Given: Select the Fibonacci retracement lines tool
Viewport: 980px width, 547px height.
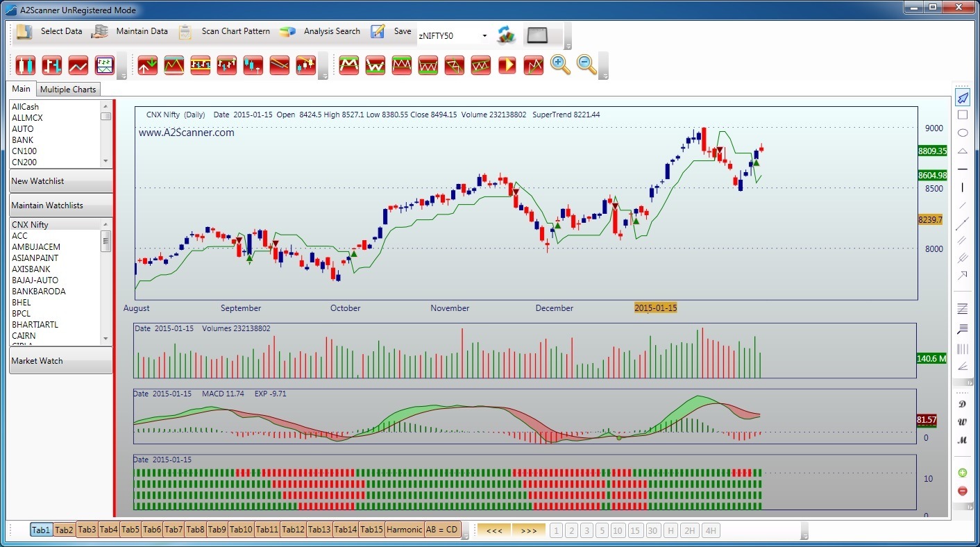Looking at the screenshot, I should pos(963,308).
